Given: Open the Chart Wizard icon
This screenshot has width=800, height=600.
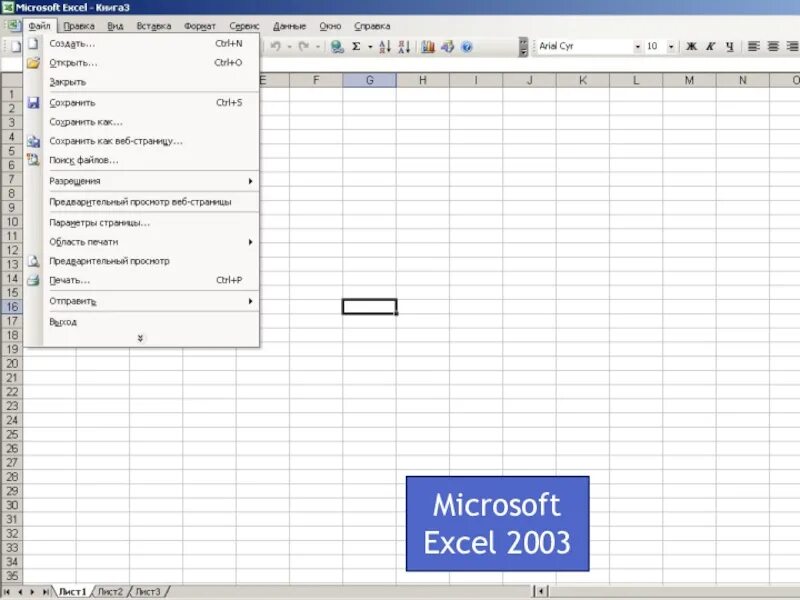Looking at the screenshot, I should tap(429, 46).
